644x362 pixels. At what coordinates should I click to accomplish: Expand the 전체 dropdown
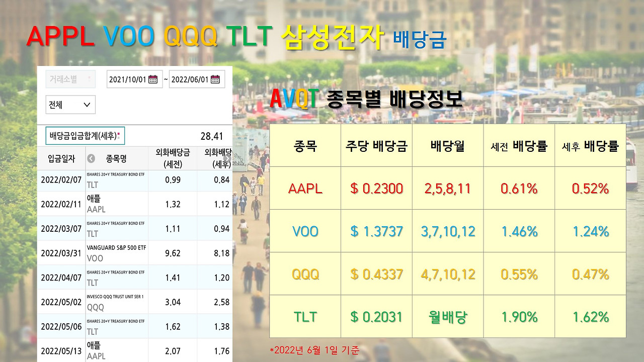[70, 105]
